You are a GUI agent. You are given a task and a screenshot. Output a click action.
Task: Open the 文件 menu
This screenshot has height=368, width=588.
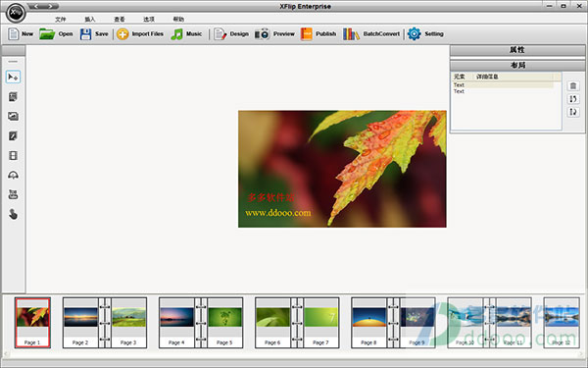pos(61,20)
